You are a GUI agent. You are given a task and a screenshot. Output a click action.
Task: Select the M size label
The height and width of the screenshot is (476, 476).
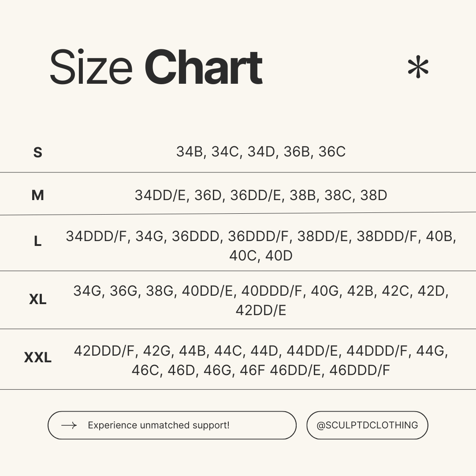(x=38, y=195)
